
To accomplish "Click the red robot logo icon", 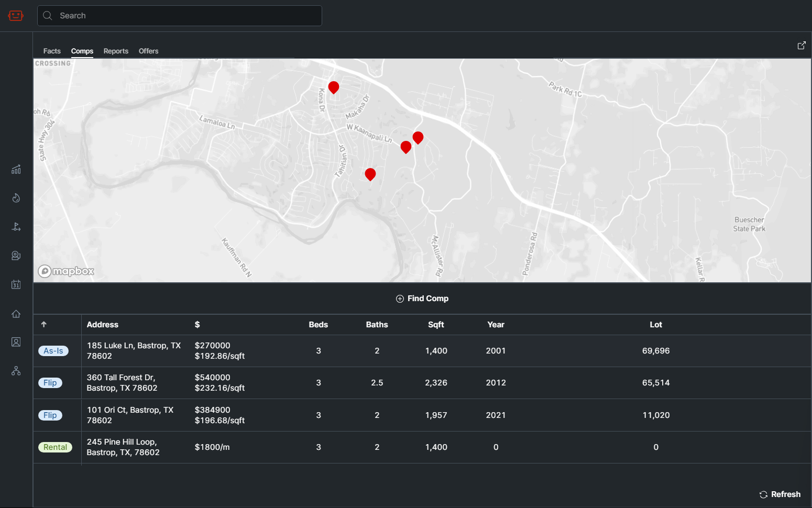I will coord(16,16).
